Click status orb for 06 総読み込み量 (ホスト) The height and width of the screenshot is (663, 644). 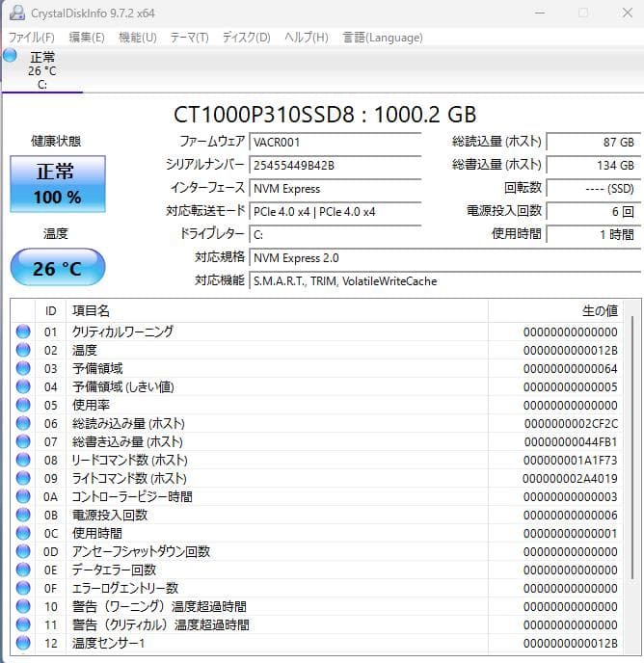click(x=23, y=423)
